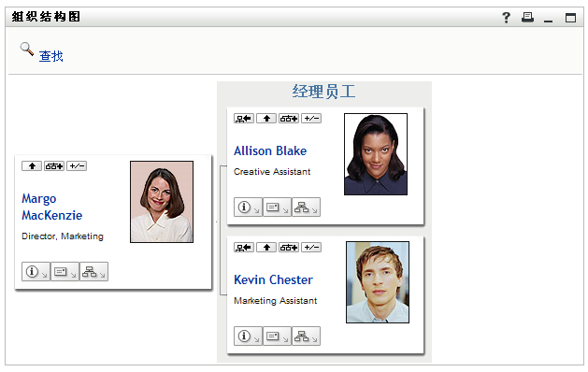The image size is (588, 372).
Task: Open identity info dropdown for Margo MacKenzie
Action: 36,271
